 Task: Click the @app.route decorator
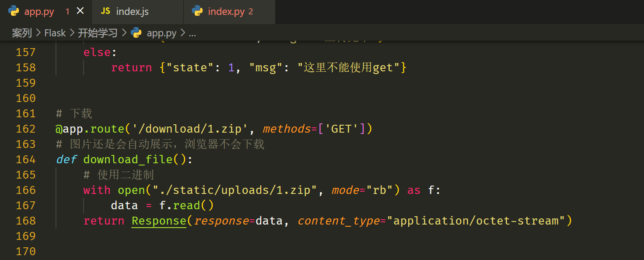click(90, 129)
